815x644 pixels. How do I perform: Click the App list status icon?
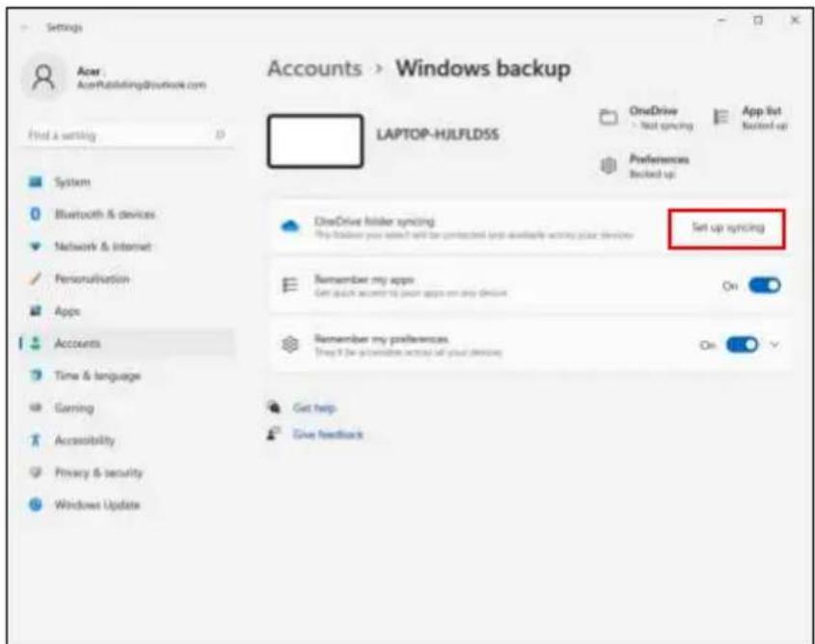click(720, 117)
